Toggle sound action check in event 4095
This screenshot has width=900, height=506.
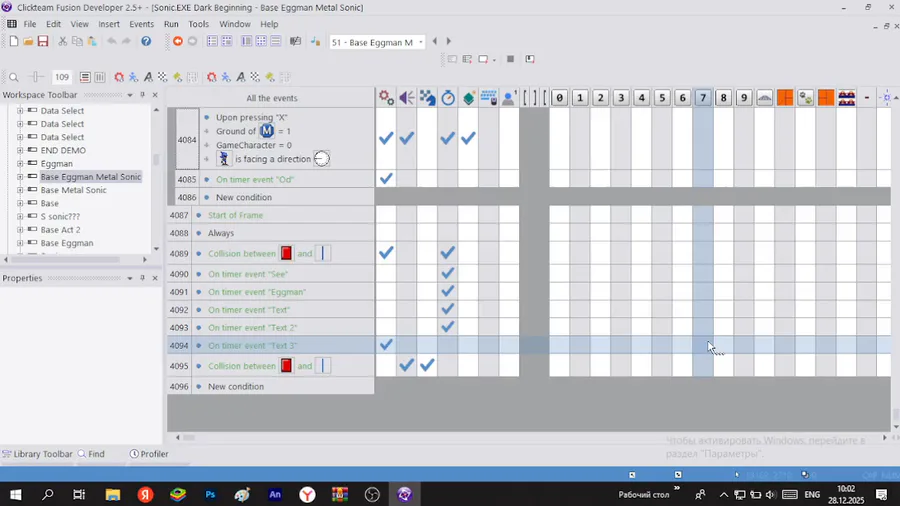point(407,365)
